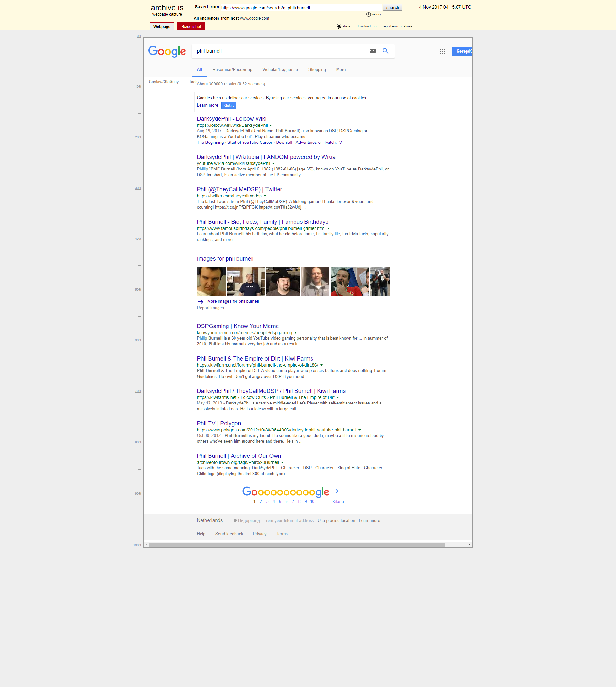The width and height of the screenshot is (616, 687).
Task: Click the magnifying glass search icon
Action: coord(385,51)
